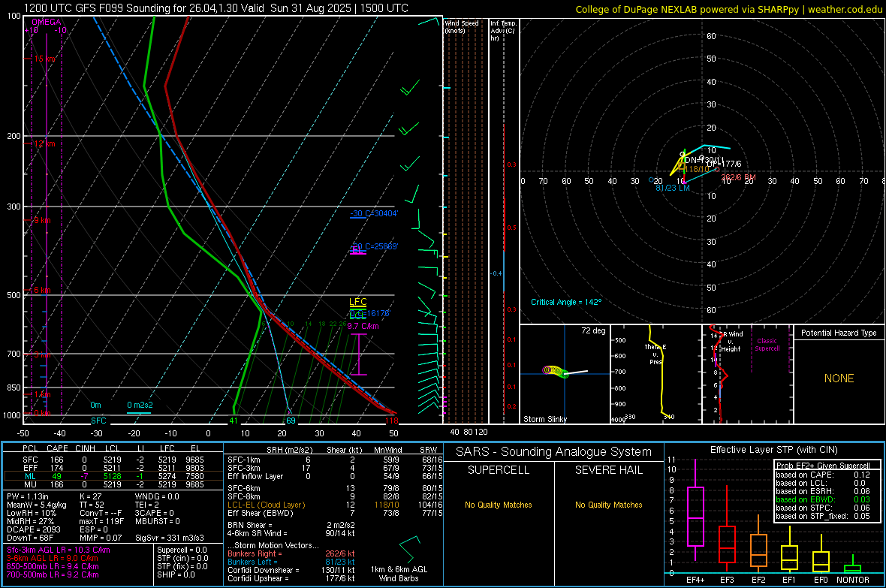
Task: Click the red EF3 box plot
Action: (727, 527)
